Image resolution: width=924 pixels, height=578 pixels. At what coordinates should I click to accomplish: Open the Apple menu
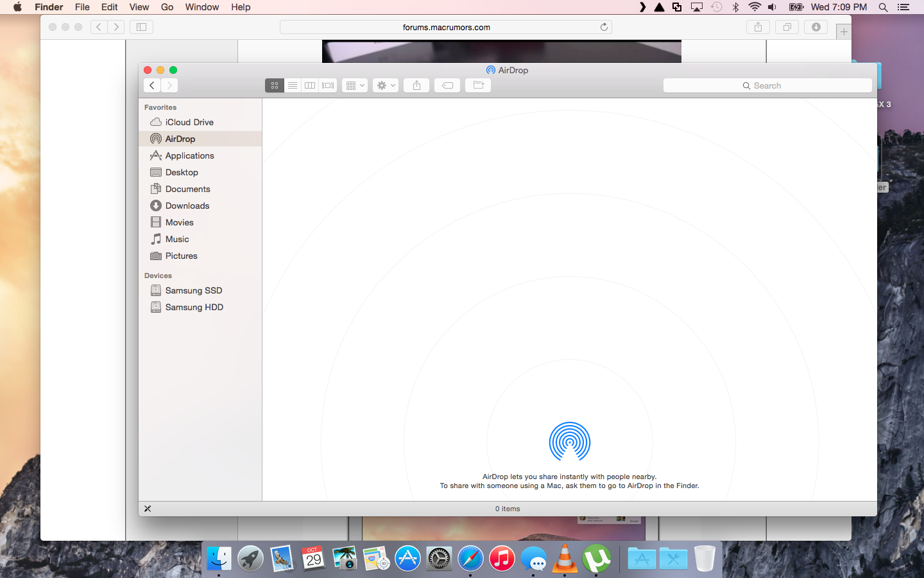click(x=17, y=7)
